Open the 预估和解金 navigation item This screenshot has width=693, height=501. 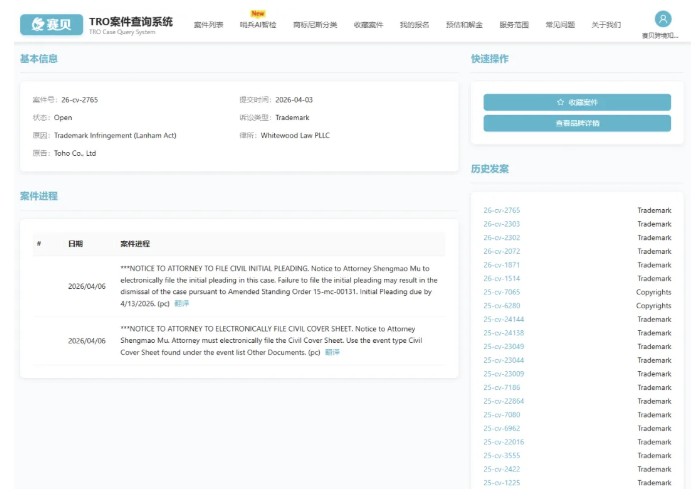click(x=464, y=24)
